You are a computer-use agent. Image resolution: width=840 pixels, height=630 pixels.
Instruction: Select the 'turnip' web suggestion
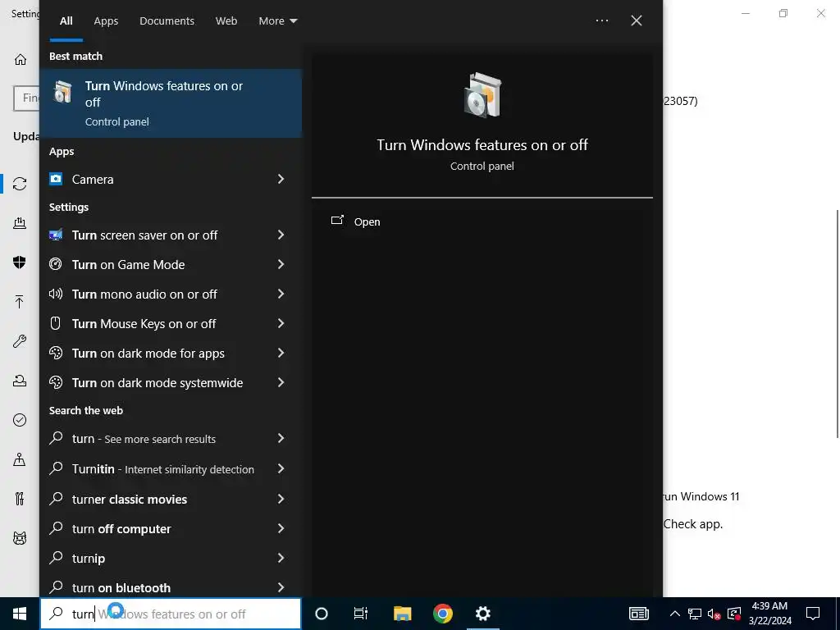171,558
